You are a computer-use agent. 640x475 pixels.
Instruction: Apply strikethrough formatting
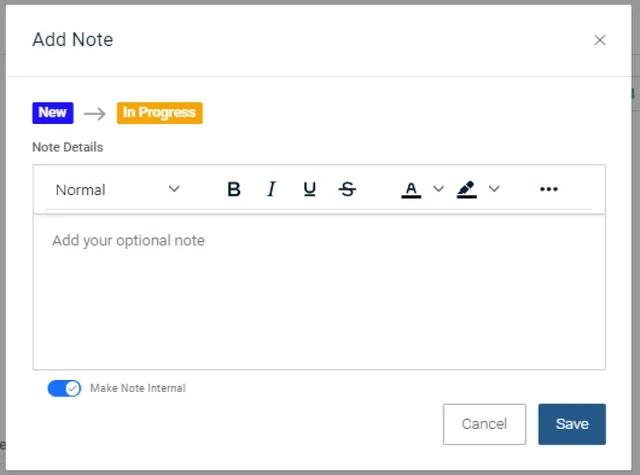click(347, 190)
